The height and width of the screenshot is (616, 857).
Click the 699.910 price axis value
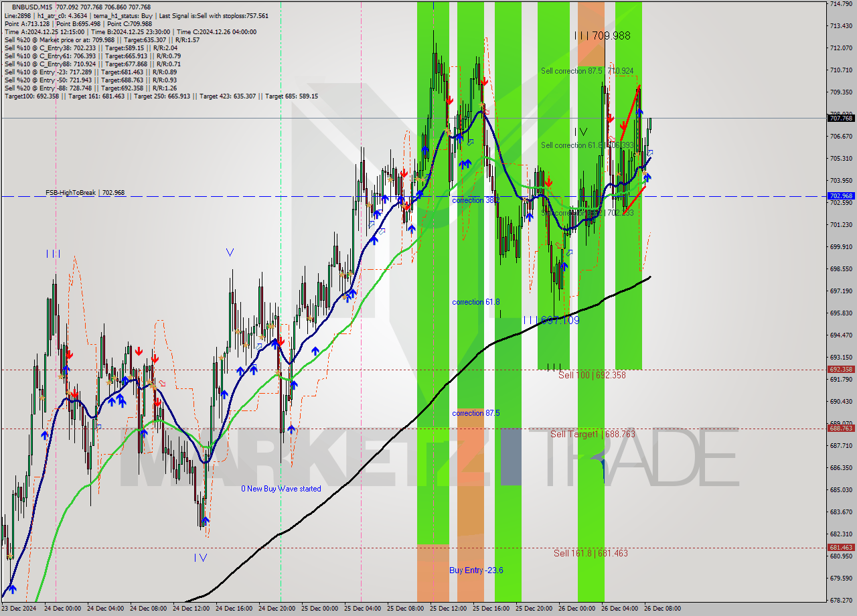click(841, 247)
